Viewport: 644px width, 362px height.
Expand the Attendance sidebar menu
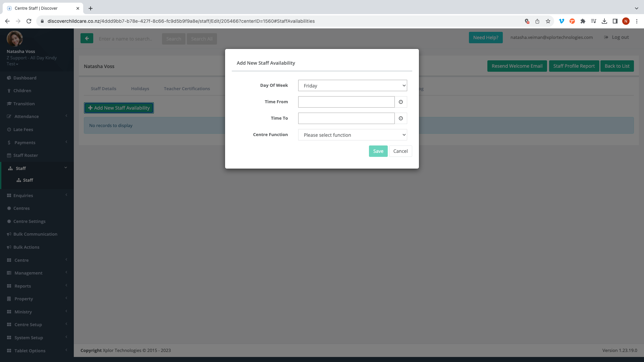(26, 116)
